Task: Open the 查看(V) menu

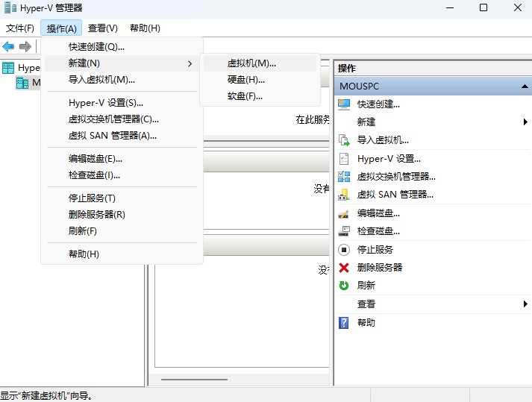Action: click(x=103, y=28)
